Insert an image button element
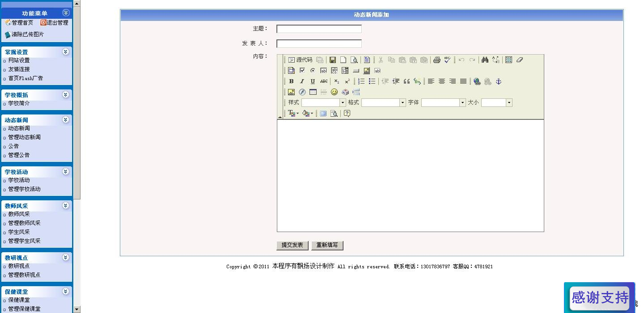The height and width of the screenshot is (313, 644). pyautogui.click(x=366, y=71)
